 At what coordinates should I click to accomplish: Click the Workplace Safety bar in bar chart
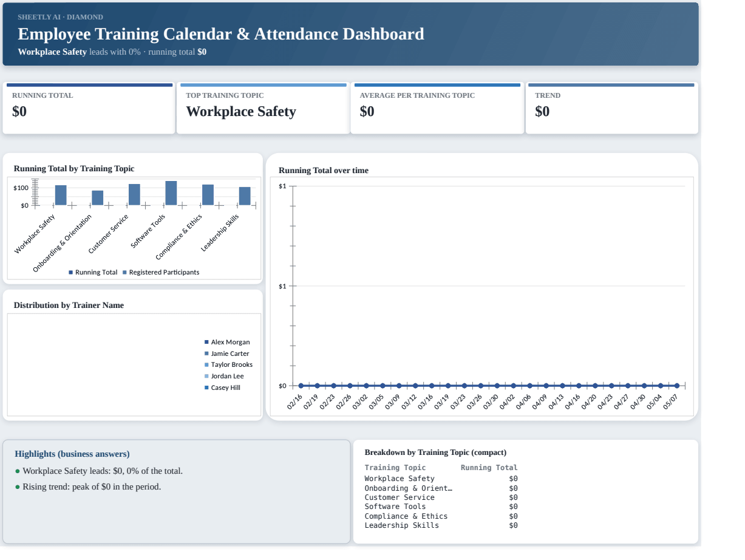pyautogui.click(x=61, y=195)
